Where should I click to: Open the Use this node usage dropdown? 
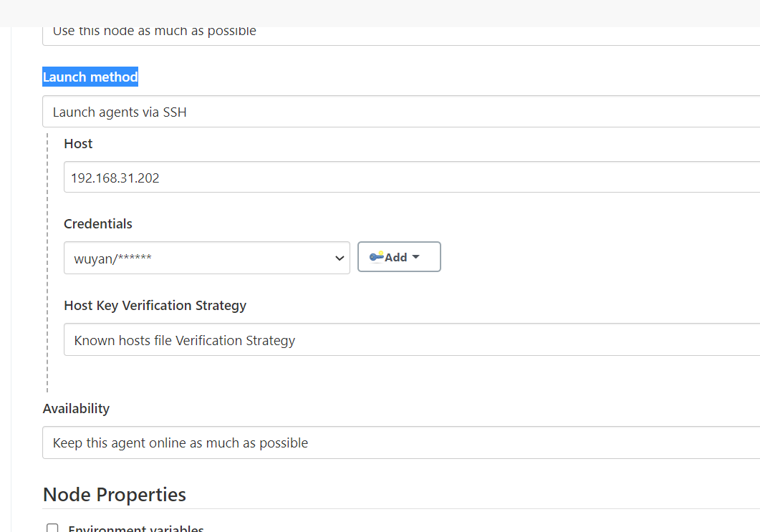pos(401,36)
